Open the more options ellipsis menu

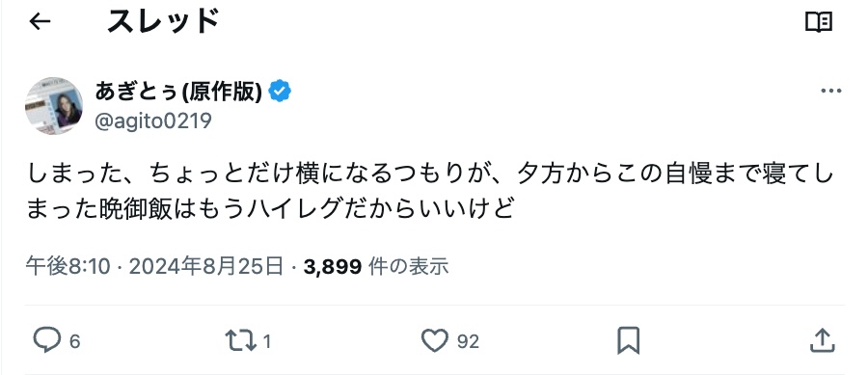click(831, 92)
